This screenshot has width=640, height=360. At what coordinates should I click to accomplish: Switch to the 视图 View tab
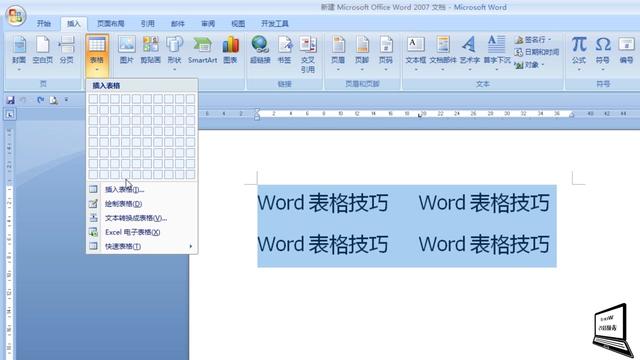coord(238,24)
